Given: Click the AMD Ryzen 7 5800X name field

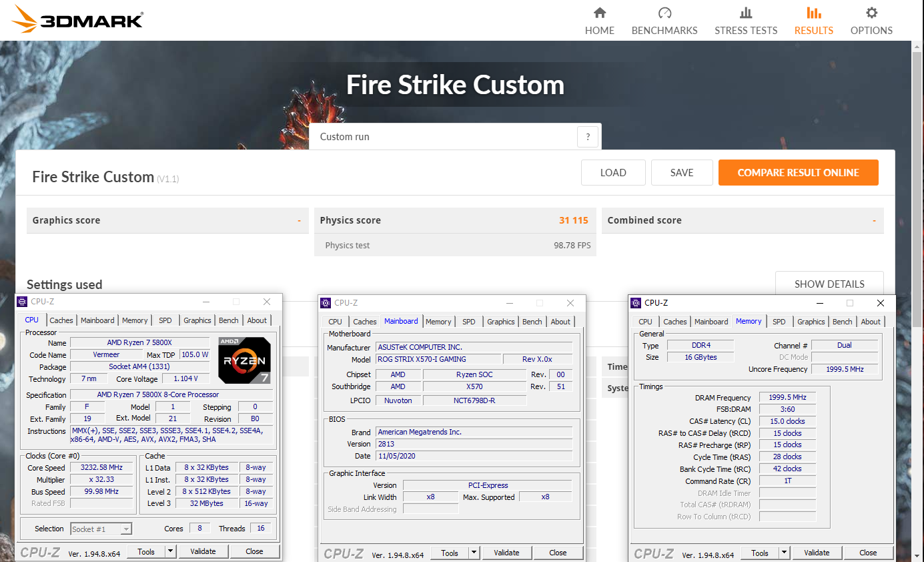Looking at the screenshot, I should coord(140,342).
